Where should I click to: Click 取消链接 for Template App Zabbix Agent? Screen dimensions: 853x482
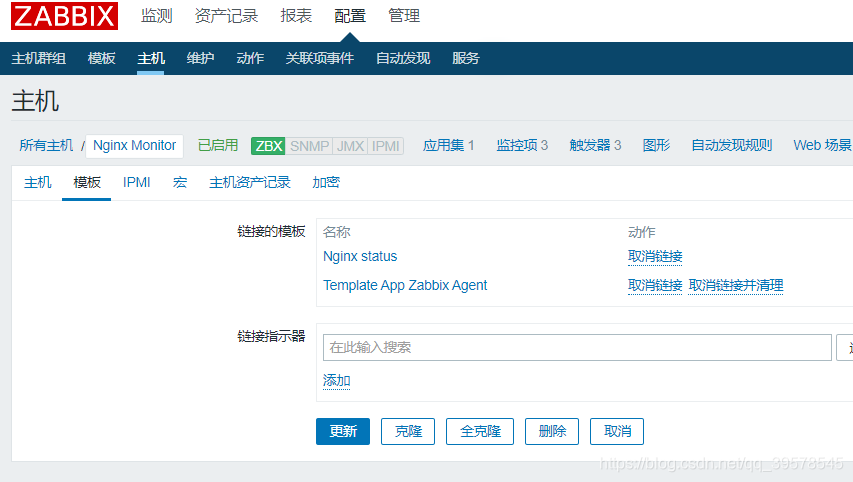pos(655,285)
